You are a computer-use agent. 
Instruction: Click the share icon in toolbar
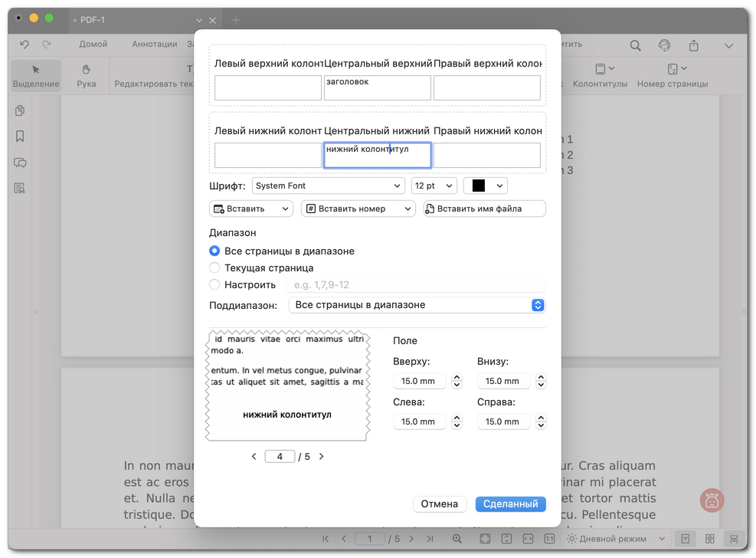tap(693, 45)
